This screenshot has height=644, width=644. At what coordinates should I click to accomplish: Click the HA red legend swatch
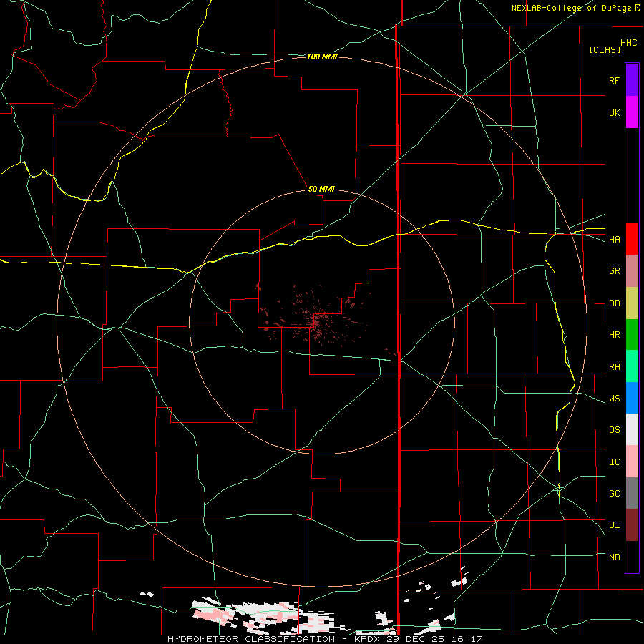pos(632,239)
